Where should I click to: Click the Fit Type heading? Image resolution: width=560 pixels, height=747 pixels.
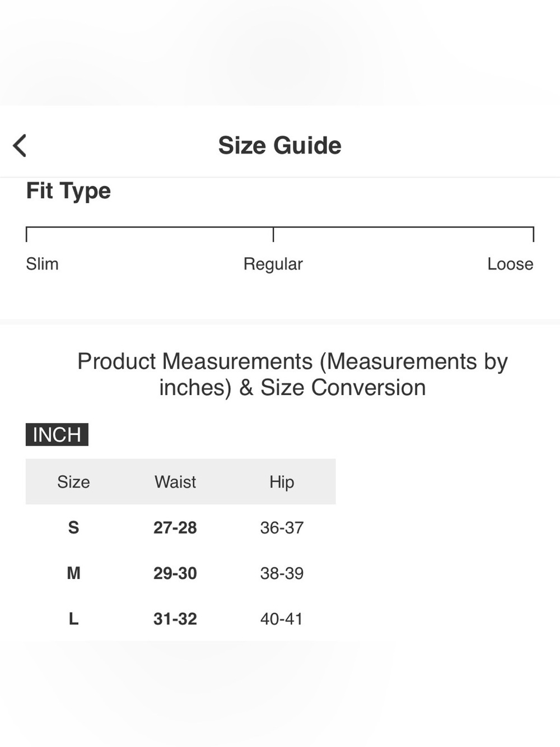click(x=68, y=191)
